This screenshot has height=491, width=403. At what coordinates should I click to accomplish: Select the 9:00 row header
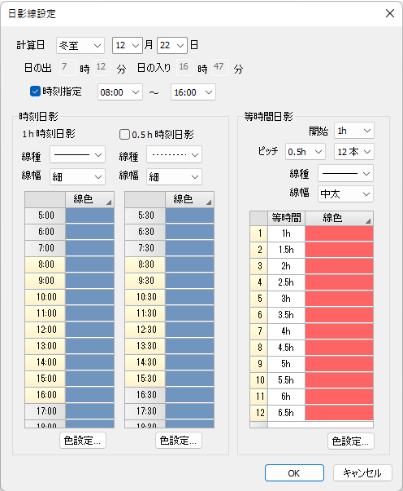(45, 281)
